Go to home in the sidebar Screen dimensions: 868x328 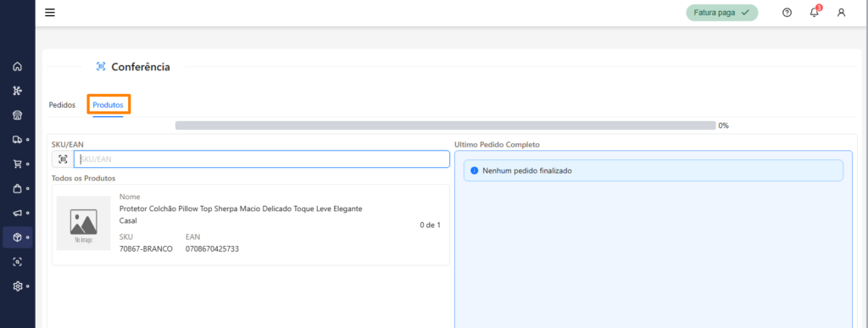[x=17, y=66]
